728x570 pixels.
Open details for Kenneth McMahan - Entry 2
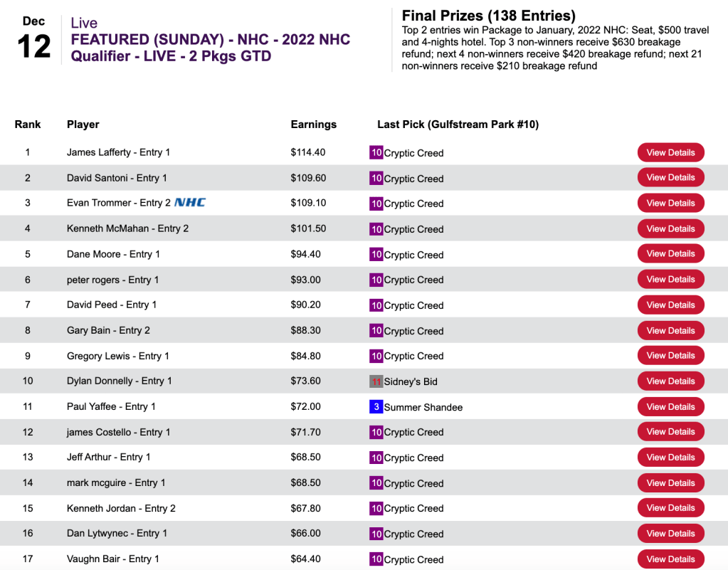670,228
